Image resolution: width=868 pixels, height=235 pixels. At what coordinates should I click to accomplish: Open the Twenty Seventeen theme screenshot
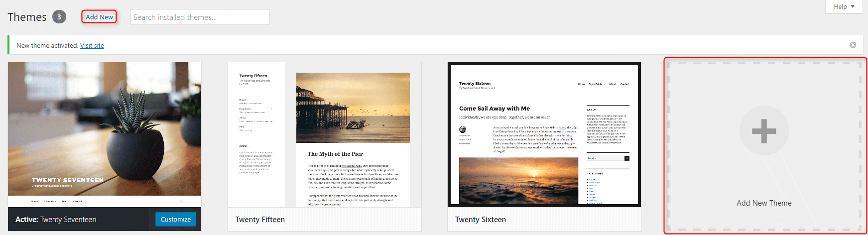point(105,129)
